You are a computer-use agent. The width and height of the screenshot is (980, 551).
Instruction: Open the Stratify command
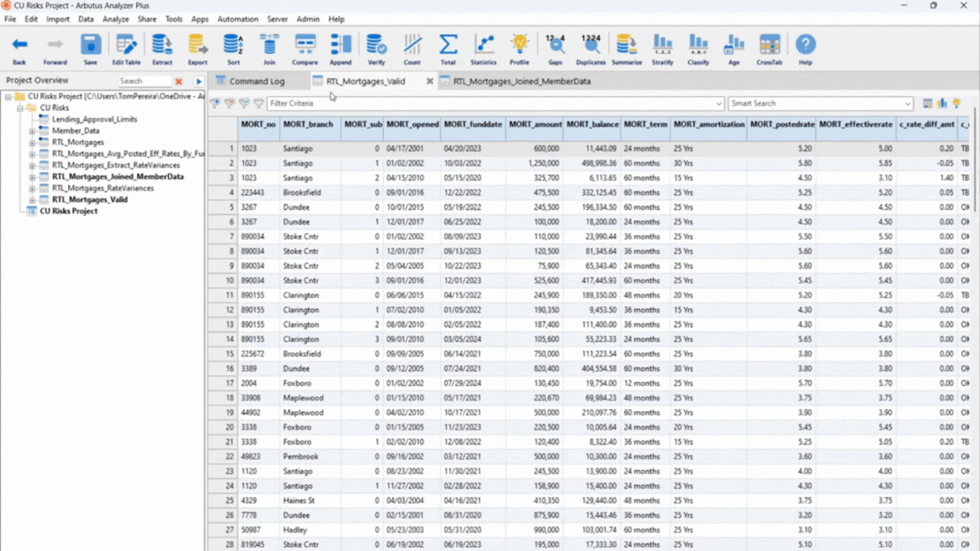663,44
